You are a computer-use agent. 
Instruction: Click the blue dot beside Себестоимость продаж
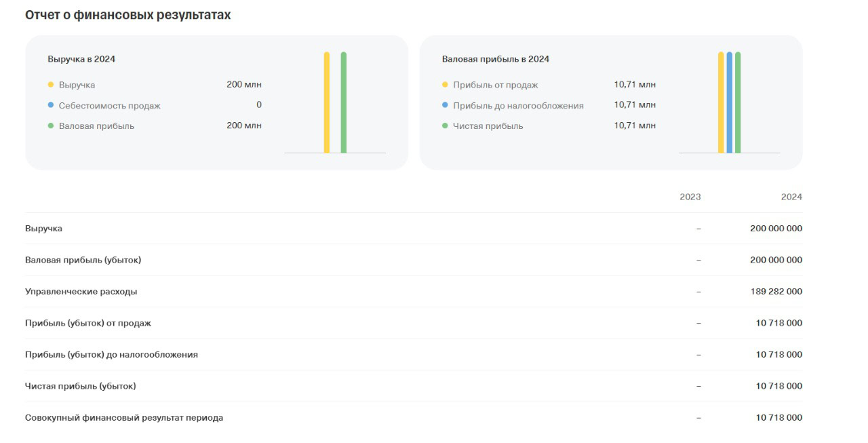click(x=51, y=105)
